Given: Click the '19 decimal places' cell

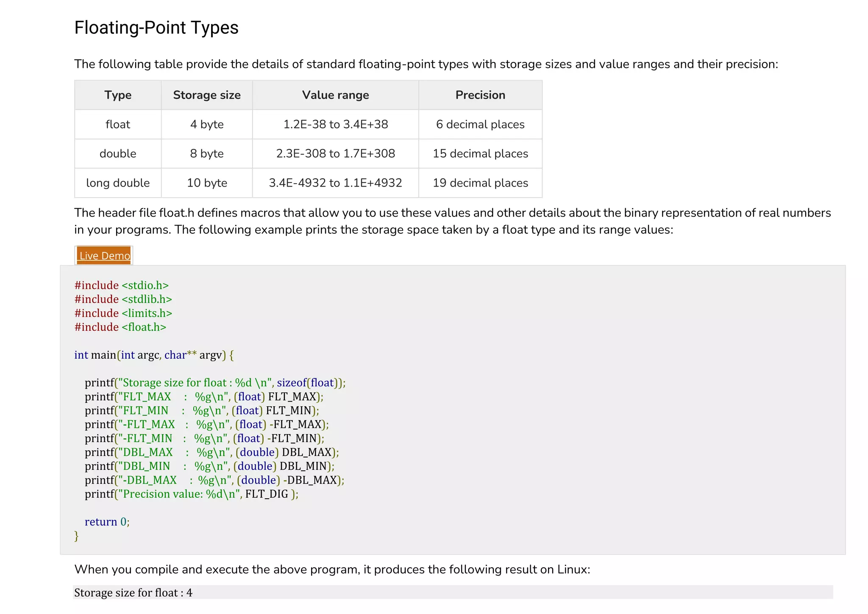Looking at the screenshot, I should pyautogui.click(x=480, y=183).
